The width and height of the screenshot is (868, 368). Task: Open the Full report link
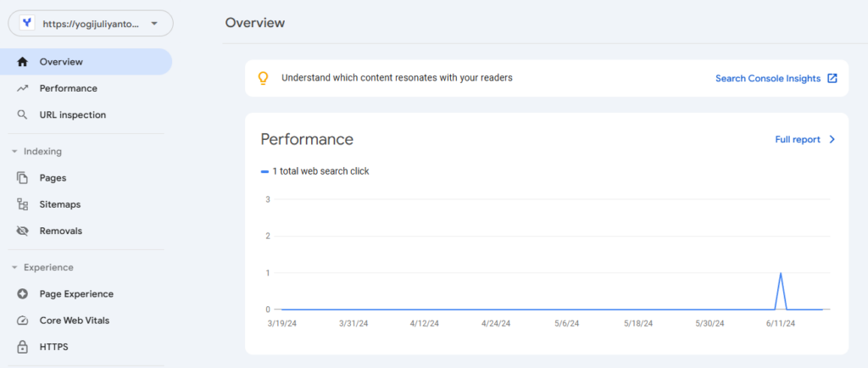(x=798, y=139)
